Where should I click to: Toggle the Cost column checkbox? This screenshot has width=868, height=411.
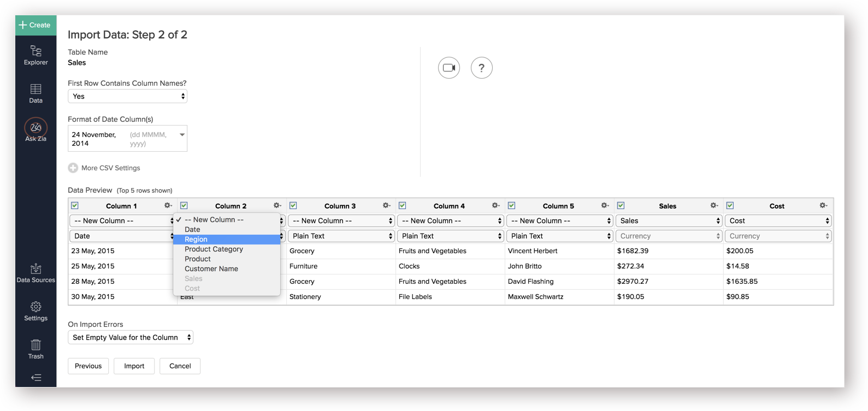point(730,206)
